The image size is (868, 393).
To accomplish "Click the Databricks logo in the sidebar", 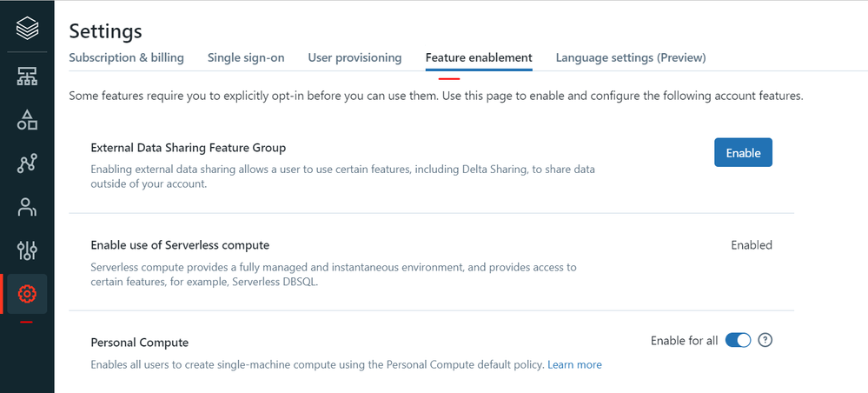I will pyautogui.click(x=27, y=30).
